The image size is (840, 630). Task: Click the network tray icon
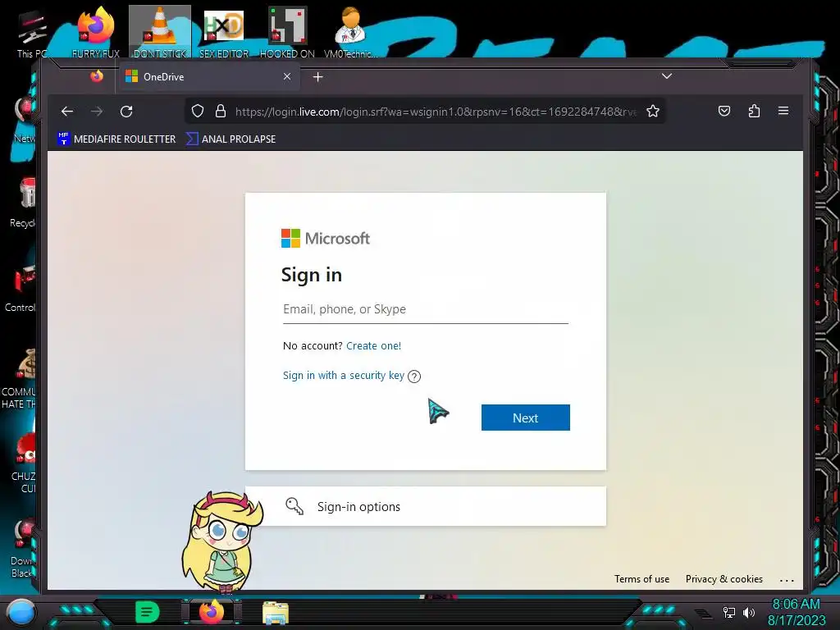coord(729,612)
